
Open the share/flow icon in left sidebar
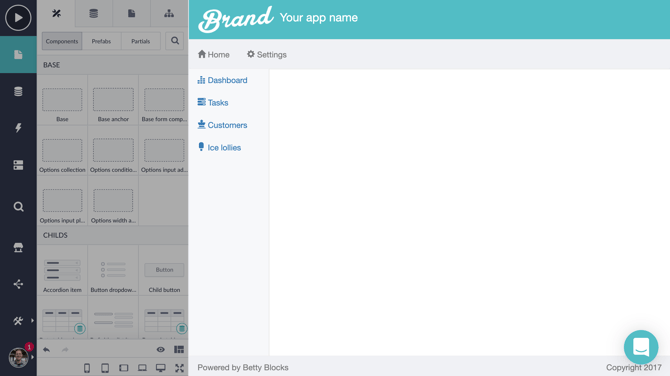[18, 284]
